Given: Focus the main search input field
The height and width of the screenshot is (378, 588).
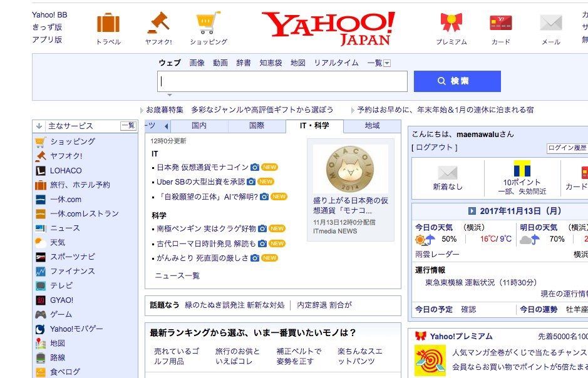Looking at the screenshot, I should (x=282, y=81).
